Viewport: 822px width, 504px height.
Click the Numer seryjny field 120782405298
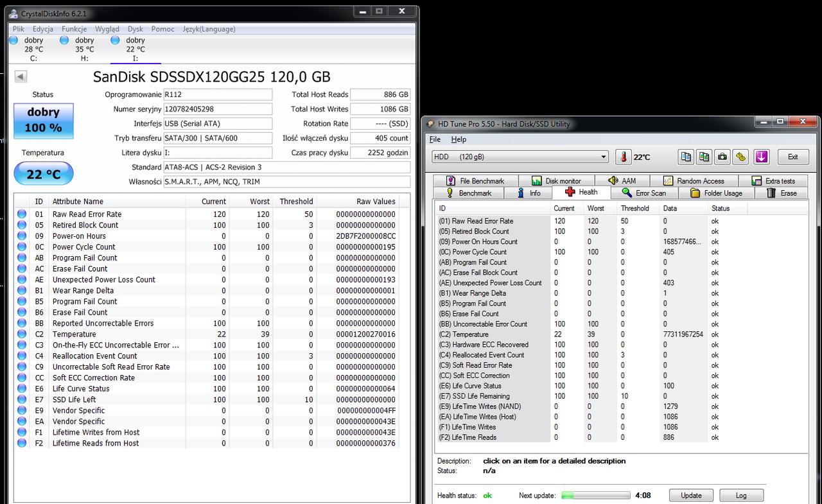coord(218,109)
